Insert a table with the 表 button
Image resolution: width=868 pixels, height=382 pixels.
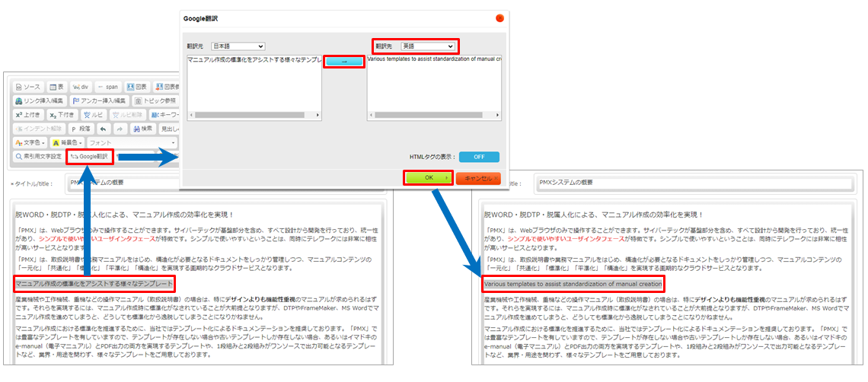tap(56, 87)
